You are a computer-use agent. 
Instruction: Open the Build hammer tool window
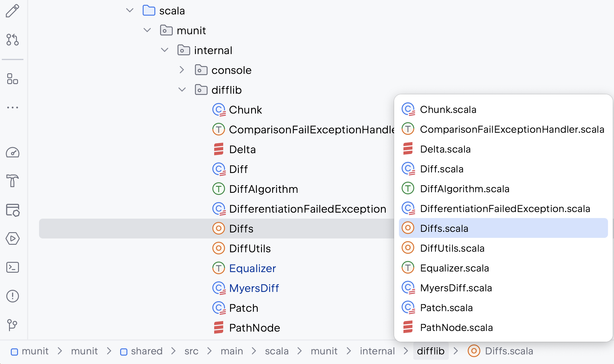click(x=12, y=181)
